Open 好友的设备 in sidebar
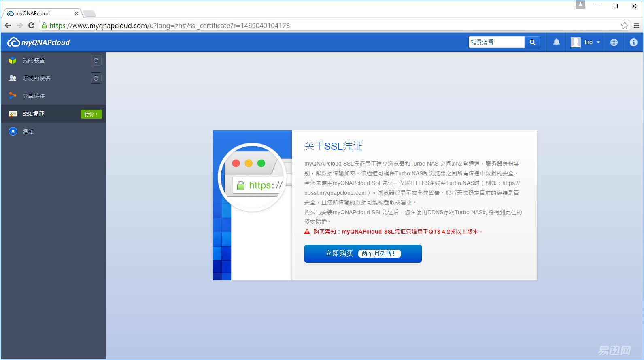Image resolution: width=644 pixels, height=360 pixels. (x=36, y=78)
